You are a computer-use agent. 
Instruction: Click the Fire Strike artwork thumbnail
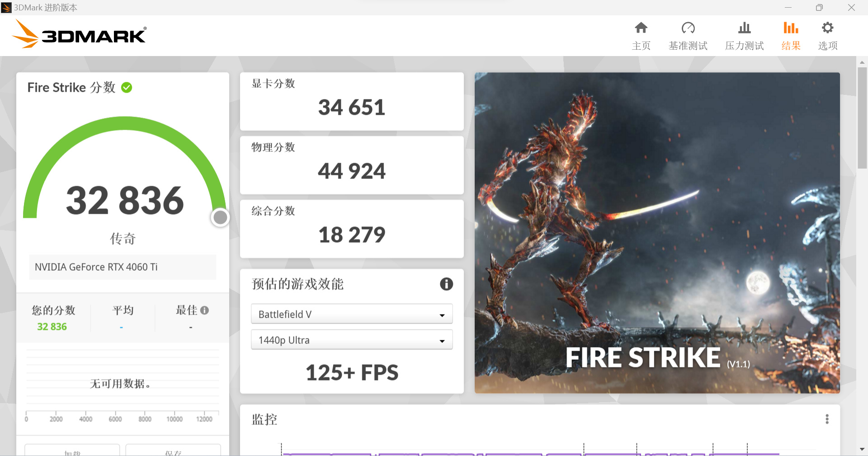pos(657,233)
